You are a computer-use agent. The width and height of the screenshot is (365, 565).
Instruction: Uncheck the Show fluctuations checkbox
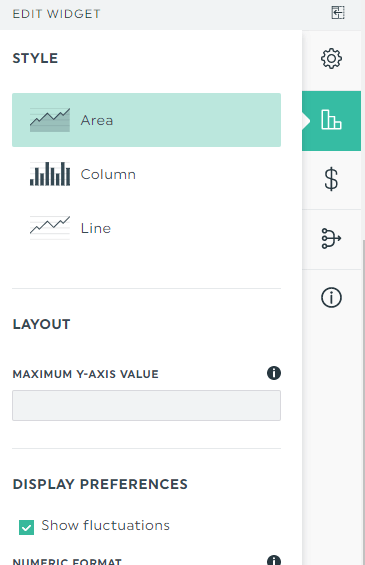(x=26, y=527)
